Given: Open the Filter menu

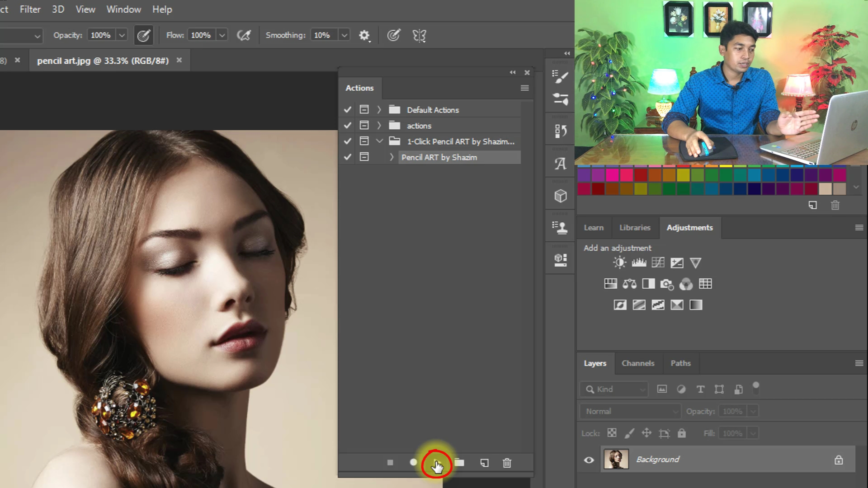Looking at the screenshot, I should (x=30, y=9).
